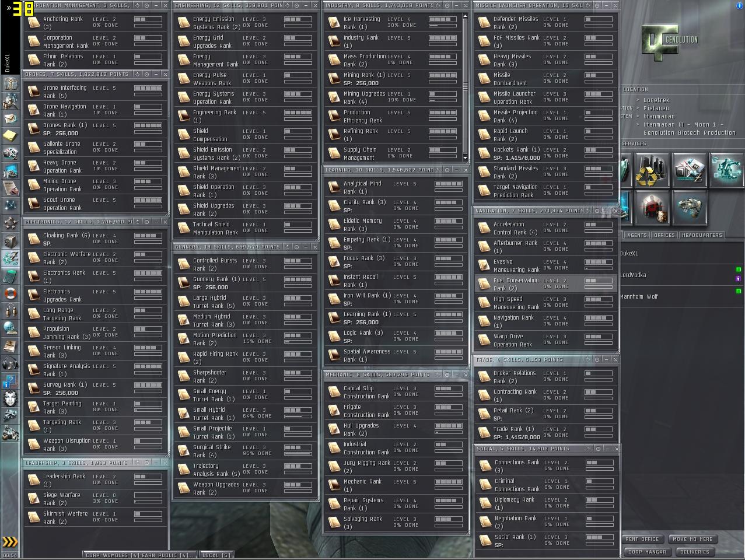Pin the Electronics skills window

tap(137, 222)
